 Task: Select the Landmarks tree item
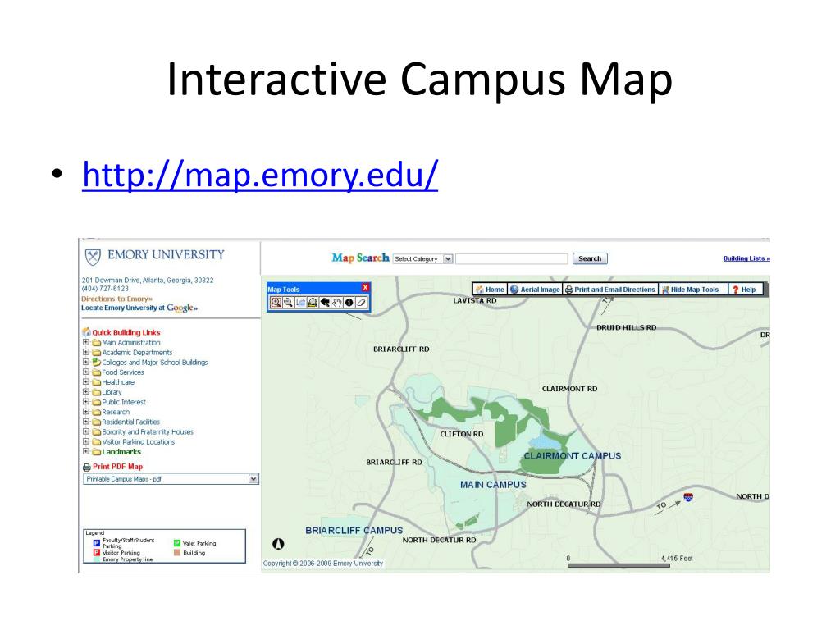coord(121,452)
